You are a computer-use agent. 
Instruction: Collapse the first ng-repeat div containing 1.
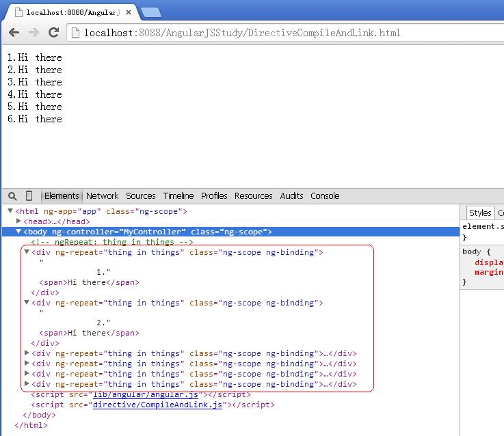click(27, 251)
